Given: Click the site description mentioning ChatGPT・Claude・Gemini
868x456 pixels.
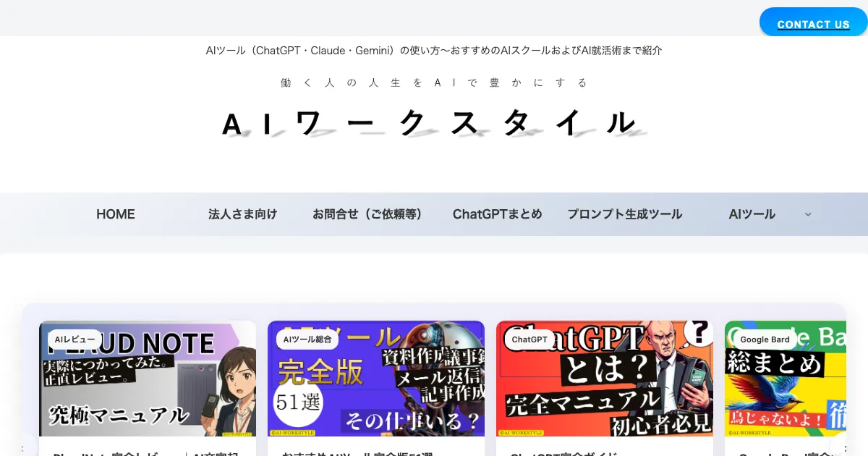Looking at the screenshot, I should click(434, 51).
